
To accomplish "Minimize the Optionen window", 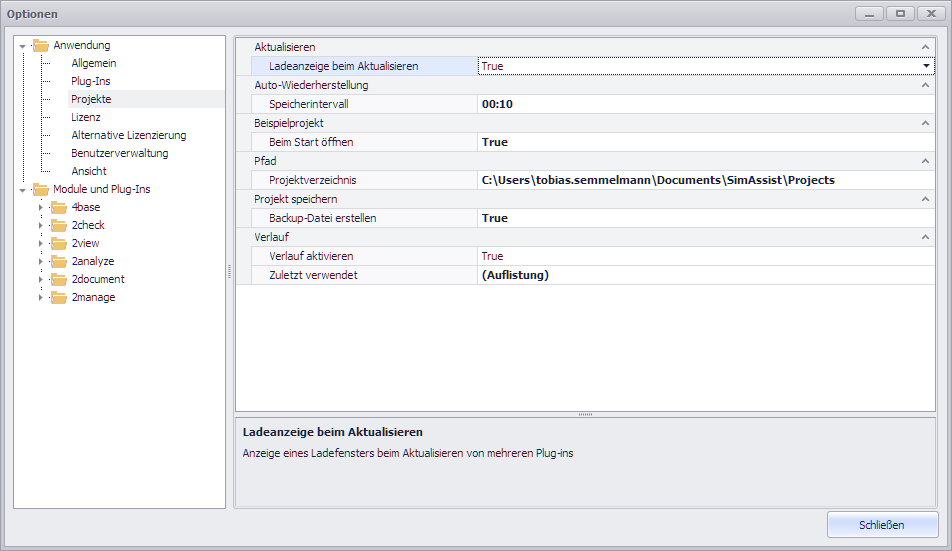I will click(x=869, y=13).
